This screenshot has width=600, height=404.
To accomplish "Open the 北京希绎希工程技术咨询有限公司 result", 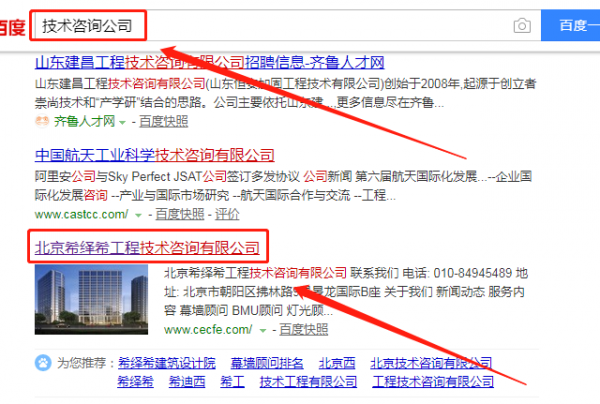I will pos(148,245).
